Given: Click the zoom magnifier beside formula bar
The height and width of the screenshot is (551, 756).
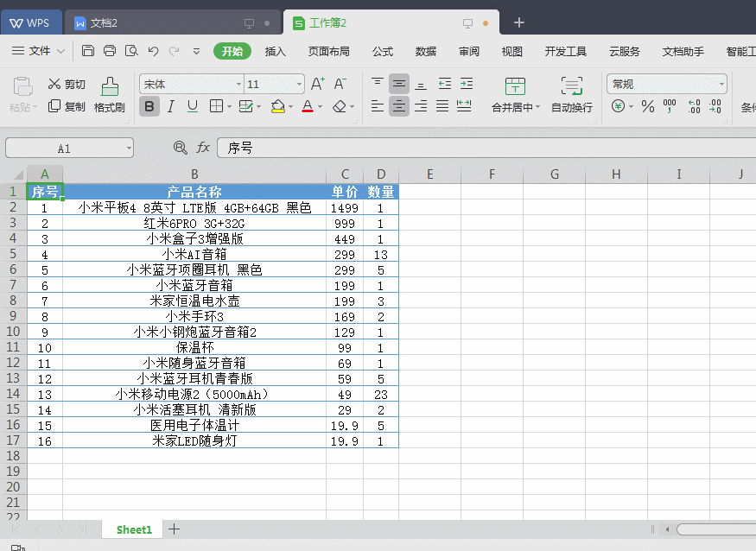Looking at the screenshot, I should pos(181,148).
